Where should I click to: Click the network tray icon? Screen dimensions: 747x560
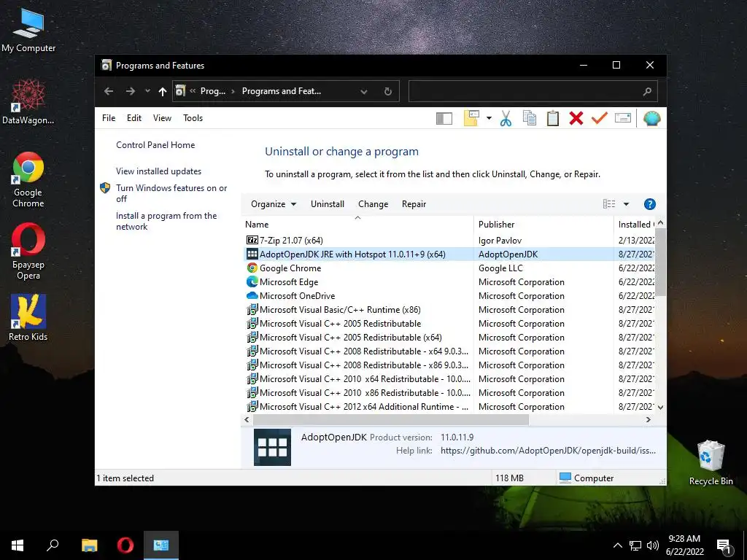pyautogui.click(x=635, y=545)
